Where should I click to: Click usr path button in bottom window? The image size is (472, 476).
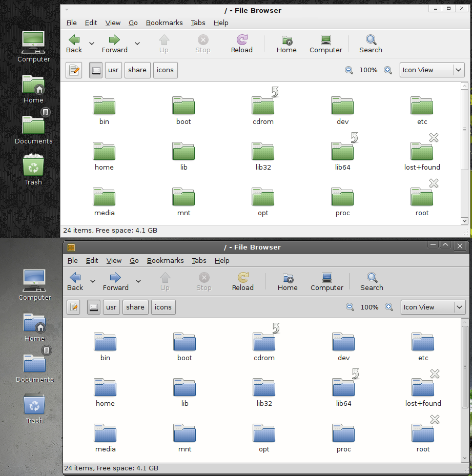tap(111, 307)
